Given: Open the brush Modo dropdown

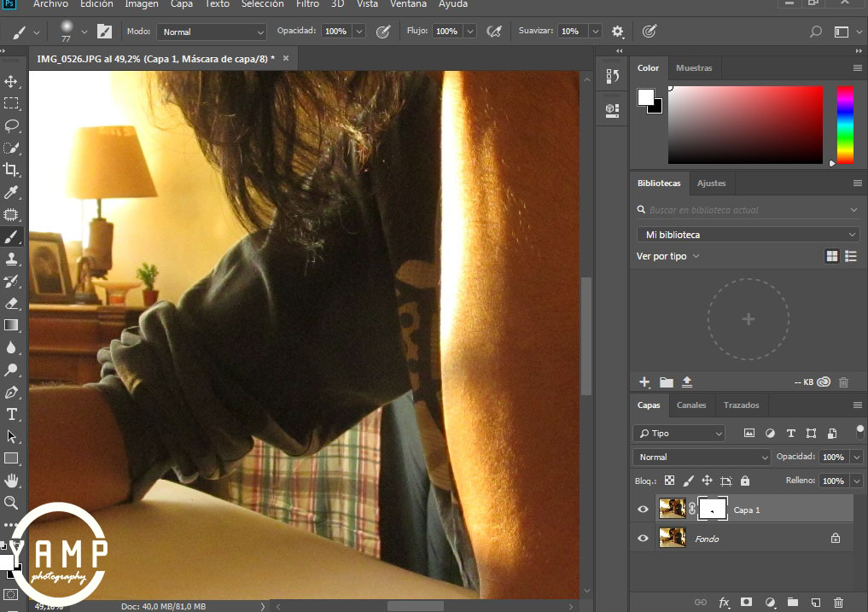Looking at the screenshot, I should (x=212, y=32).
